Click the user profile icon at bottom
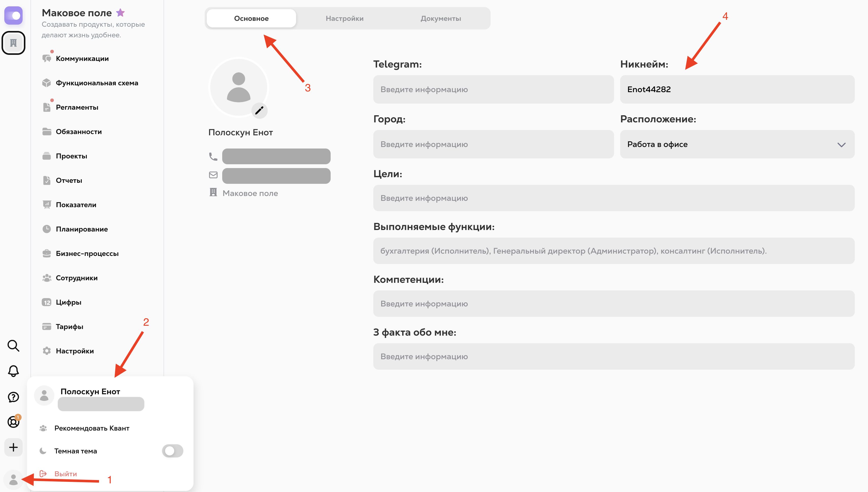 click(x=13, y=479)
